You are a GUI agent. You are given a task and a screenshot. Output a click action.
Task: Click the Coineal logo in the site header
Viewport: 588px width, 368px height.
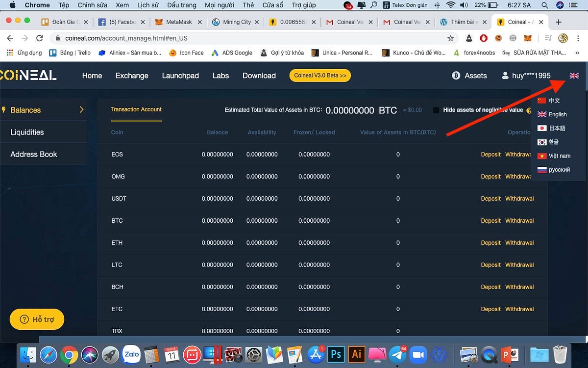click(28, 75)
